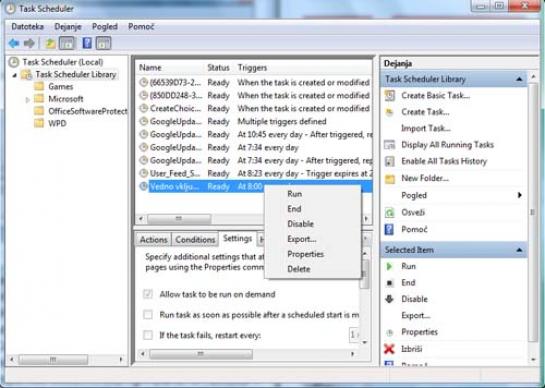The height and width of the screenshot is (388, 545).
Task: Select the task running At 10:45 every day
Action: click(x=254, y=135)
